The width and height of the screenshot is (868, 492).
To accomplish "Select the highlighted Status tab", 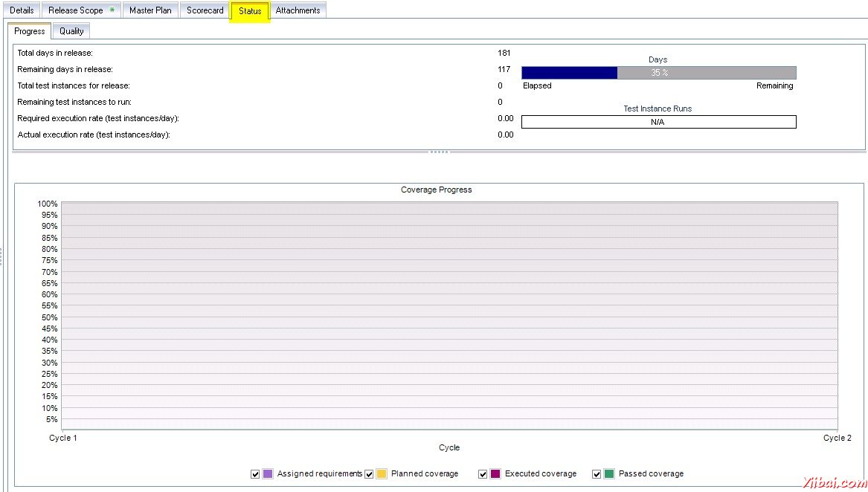I will click(x=250, y=11).
